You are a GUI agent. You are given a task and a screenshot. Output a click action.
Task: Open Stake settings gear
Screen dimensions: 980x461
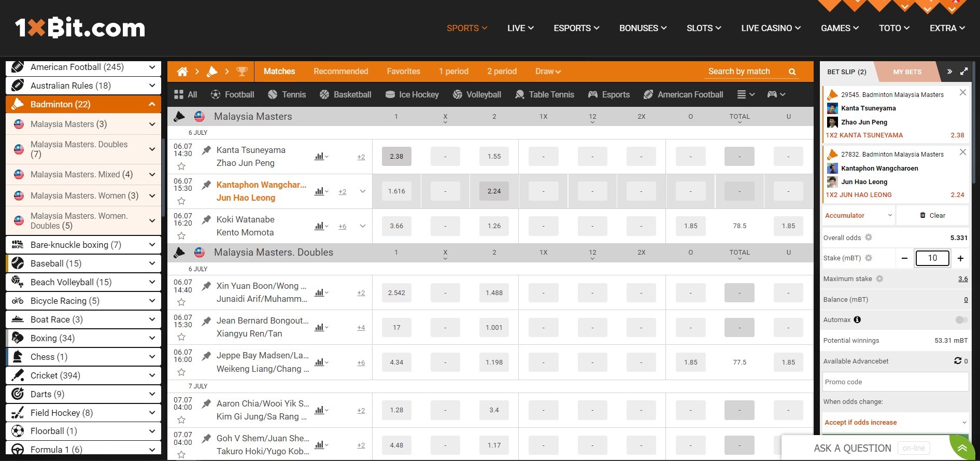tap(869, 258)
